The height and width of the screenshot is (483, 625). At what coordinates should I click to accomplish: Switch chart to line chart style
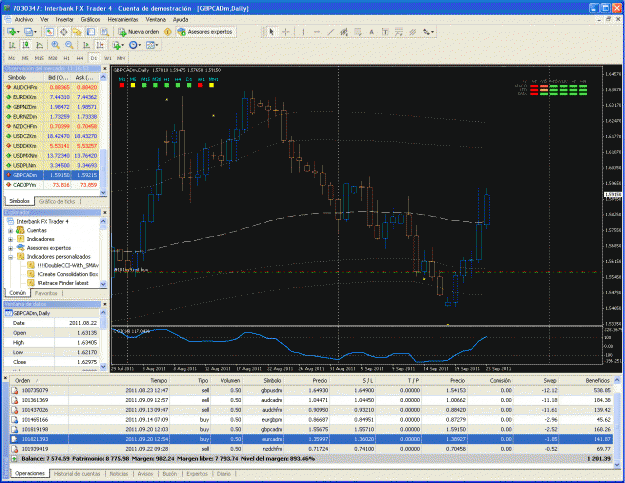point(39,45)
